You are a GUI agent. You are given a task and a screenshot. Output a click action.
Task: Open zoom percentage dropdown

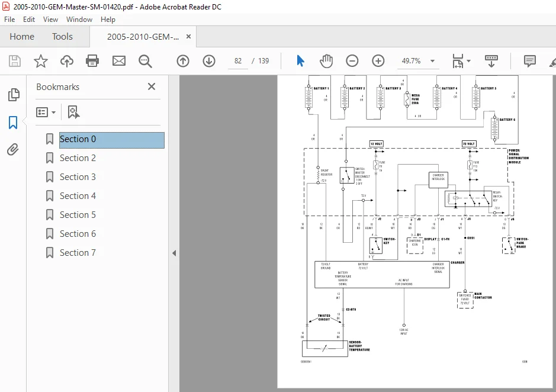pyautogui.click(x=432, y=61)
